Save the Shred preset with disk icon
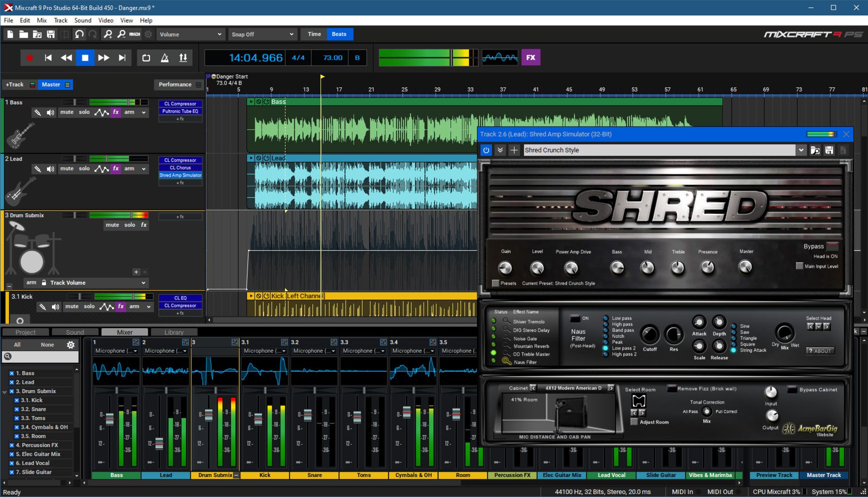The height and width of the screenshot is (497, 868). tap(829, 150)
